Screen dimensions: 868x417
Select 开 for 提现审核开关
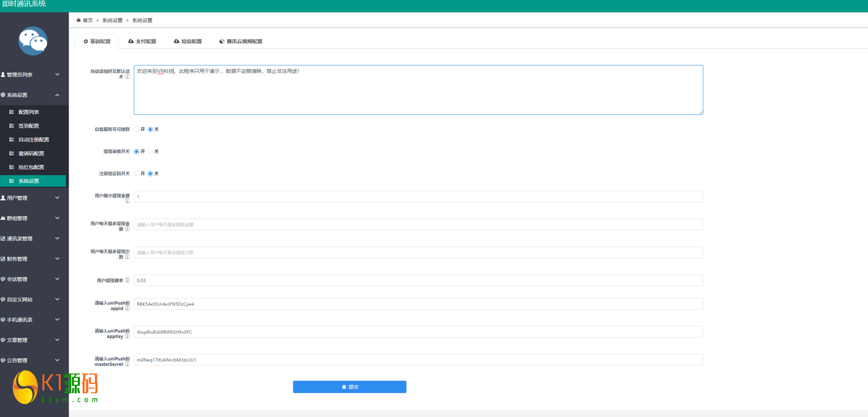click(136, 151)
